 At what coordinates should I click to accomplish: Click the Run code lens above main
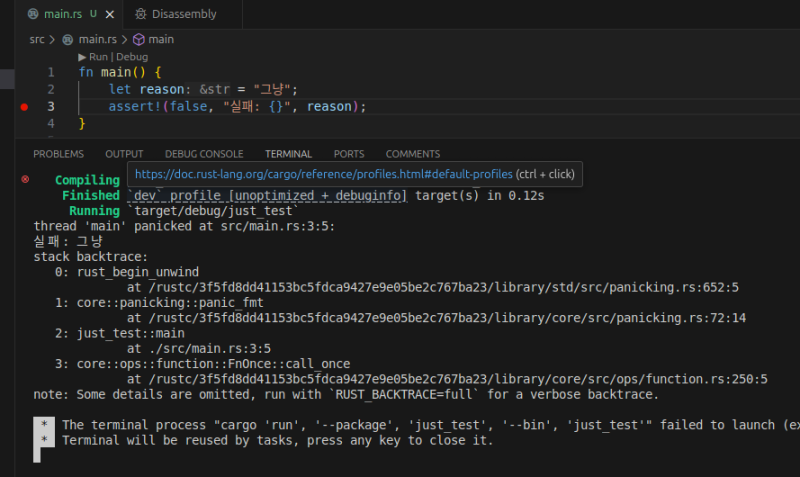click(99, 57)
